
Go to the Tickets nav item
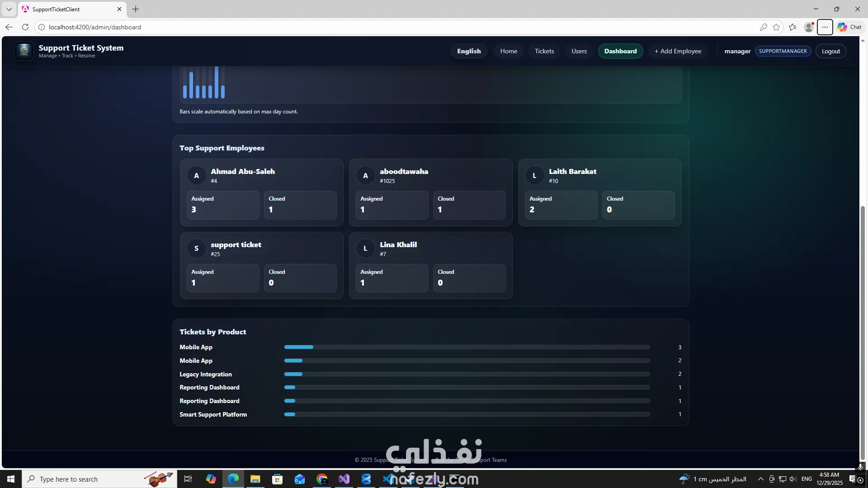544,51
